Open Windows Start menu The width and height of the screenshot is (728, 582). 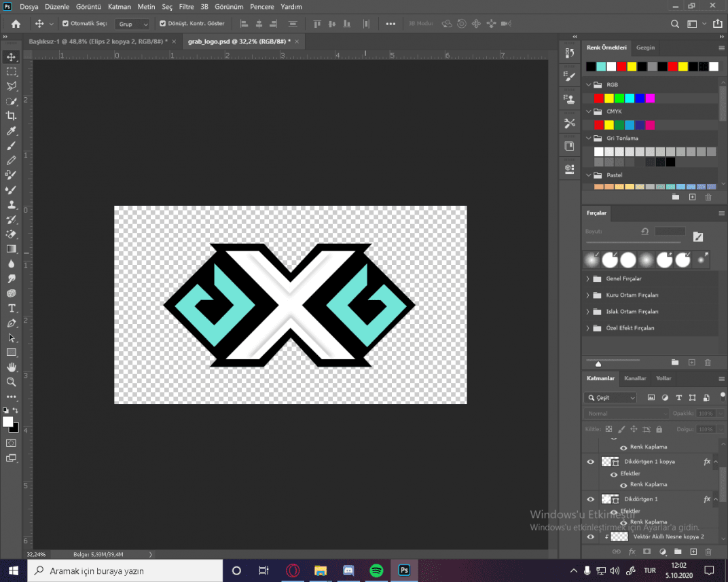click(14, 570)
